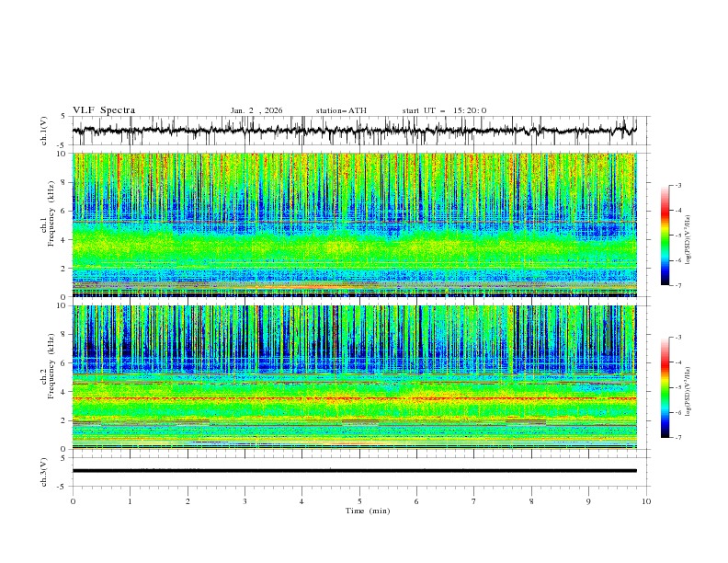Click the '-7' label on lower colorbar
Image resolution: width=728 pixels, height=563 pixels.
(x=678, y=438)
